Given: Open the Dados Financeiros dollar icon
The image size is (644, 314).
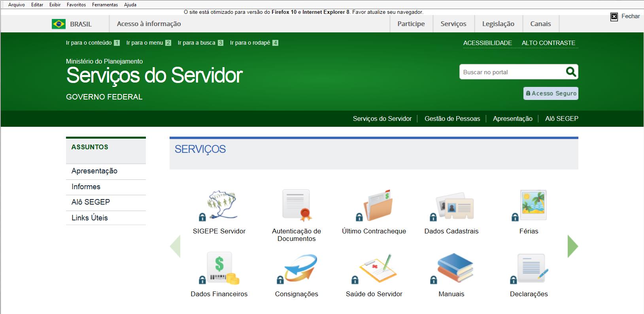Looking at the screenshot, I should coord(219,269).
